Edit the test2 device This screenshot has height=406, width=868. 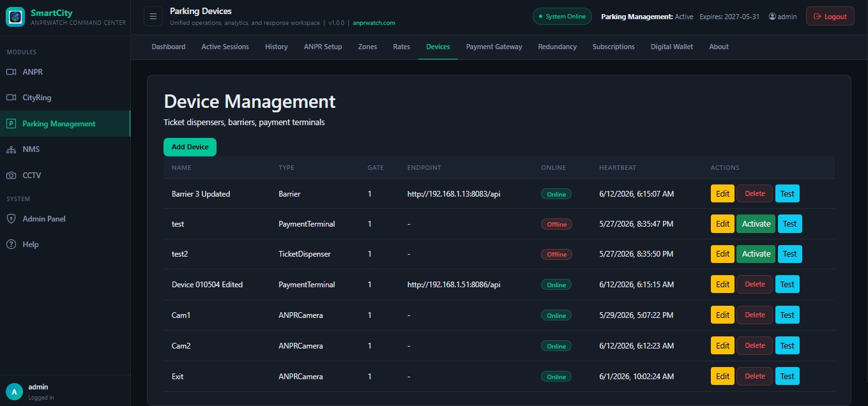pos(723,254)
